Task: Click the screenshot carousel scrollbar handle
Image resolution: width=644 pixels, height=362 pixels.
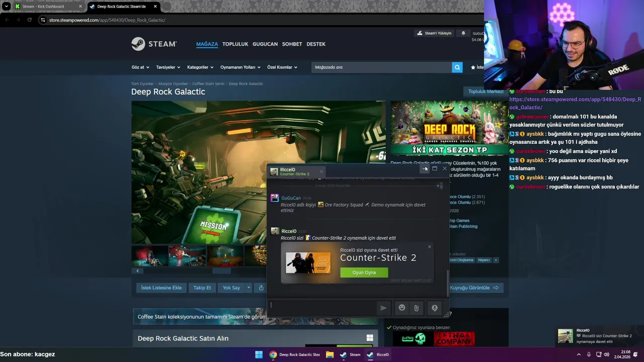Action: pyautogui.click(x=221, y=271)
